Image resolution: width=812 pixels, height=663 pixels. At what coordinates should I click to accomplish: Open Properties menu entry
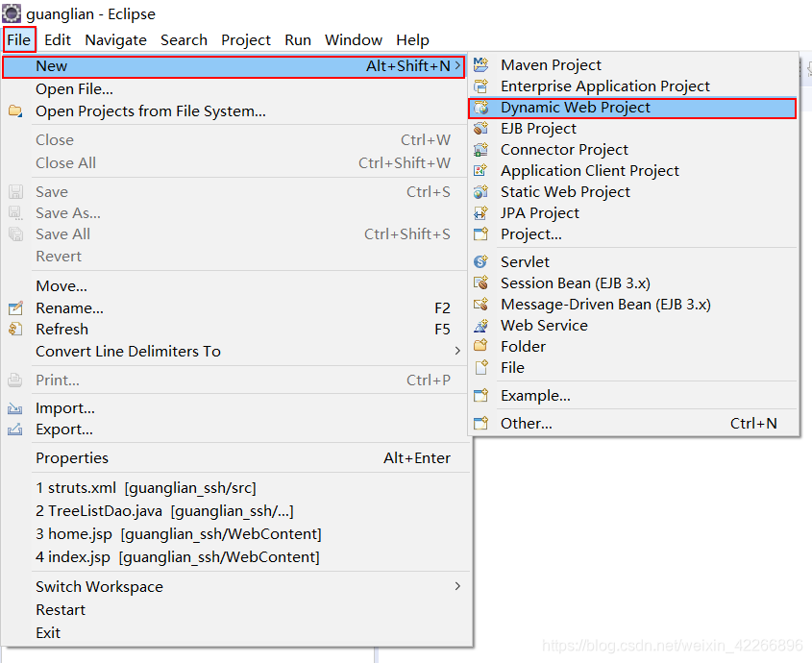pos(236,458)
